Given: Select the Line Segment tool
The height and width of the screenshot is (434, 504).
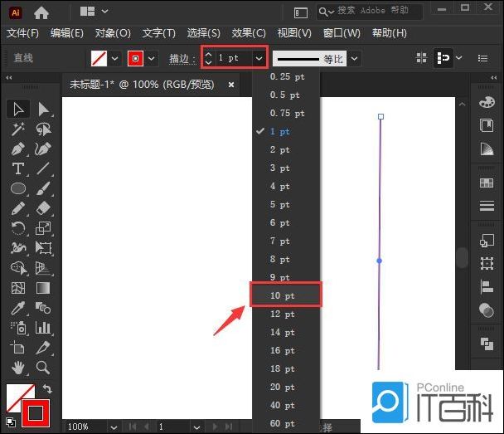Looking at the screenshot, I should (x=43, y=168).
